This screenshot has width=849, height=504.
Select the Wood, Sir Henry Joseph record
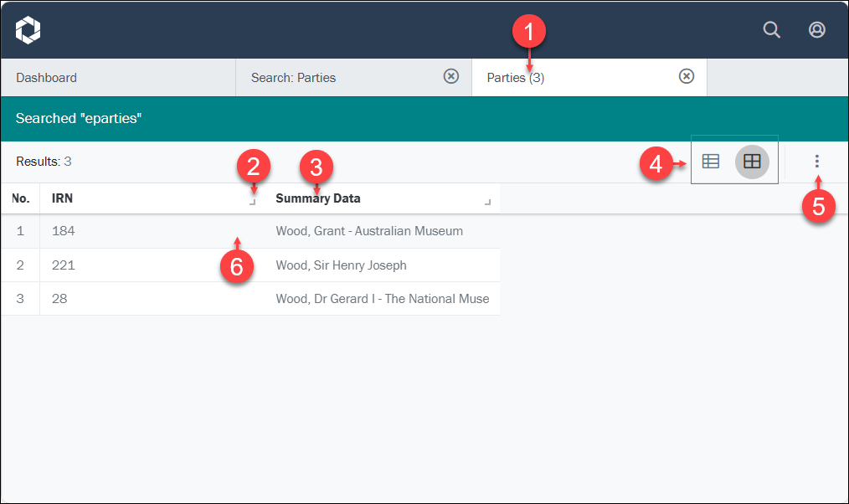(341, 265)
